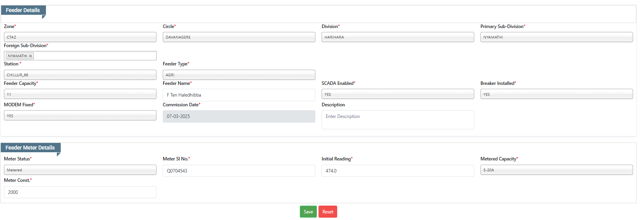Image resolution: width=644 pixels, height=220 pixels.
Task: Open the Primary Sub-Division dropdown
Action: pyautogui.click(x=557, y=37)
